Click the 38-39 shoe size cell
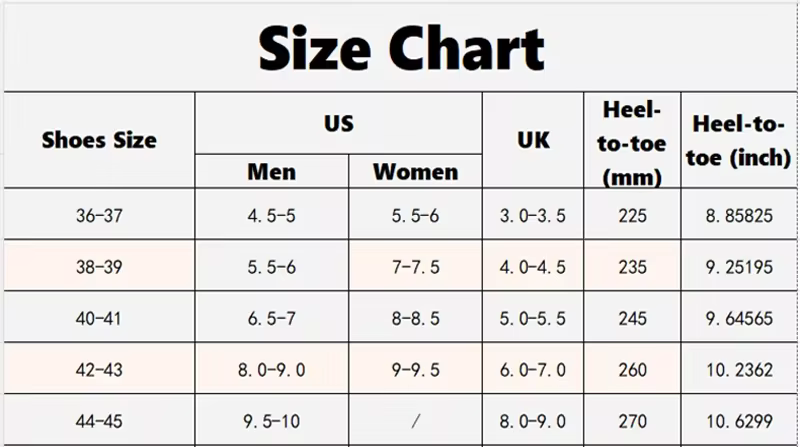 [99, 267]
